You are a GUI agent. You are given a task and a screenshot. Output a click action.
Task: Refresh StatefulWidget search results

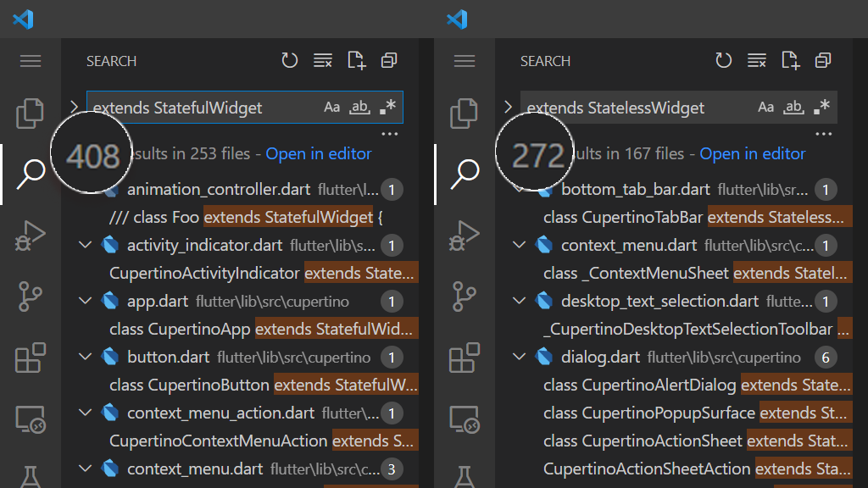coord(290,60)
